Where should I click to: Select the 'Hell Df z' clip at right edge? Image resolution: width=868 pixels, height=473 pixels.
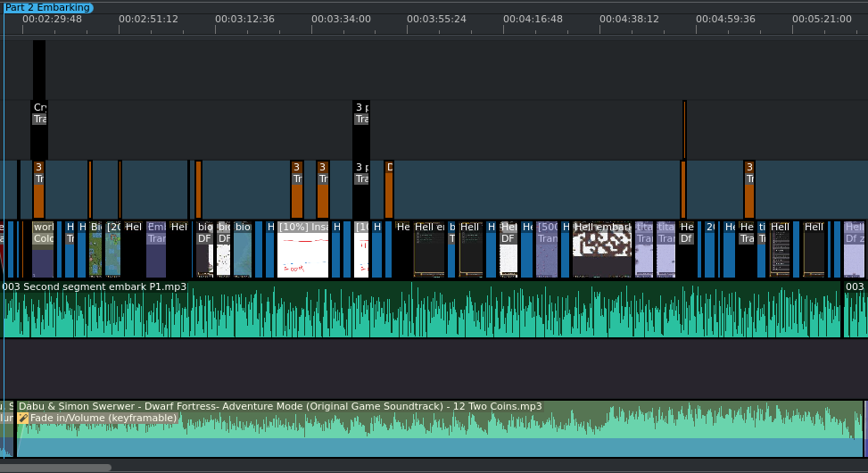(x=855, y=249)
